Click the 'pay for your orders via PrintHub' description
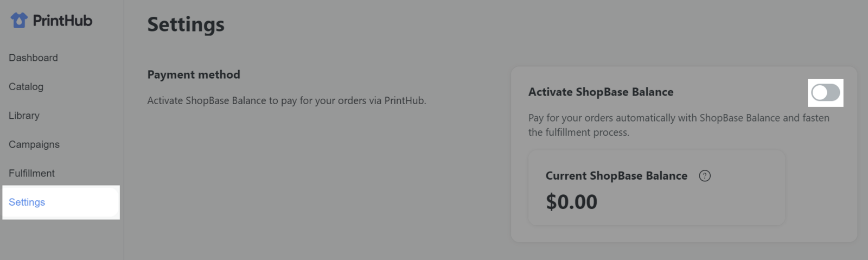The width and height of the screenshot is (868, 260). tap(286, 100)
